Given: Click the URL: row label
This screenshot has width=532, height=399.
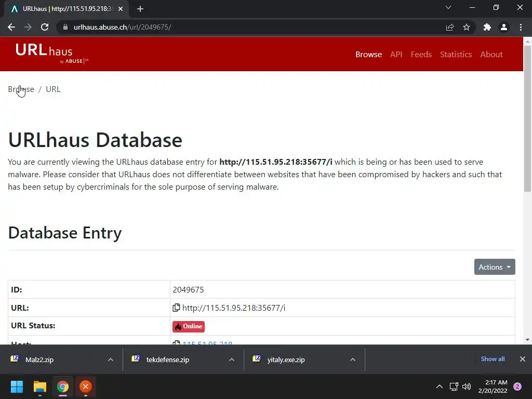Looking at the screenshot, I should pyautogui.click(x=20, y=308).
